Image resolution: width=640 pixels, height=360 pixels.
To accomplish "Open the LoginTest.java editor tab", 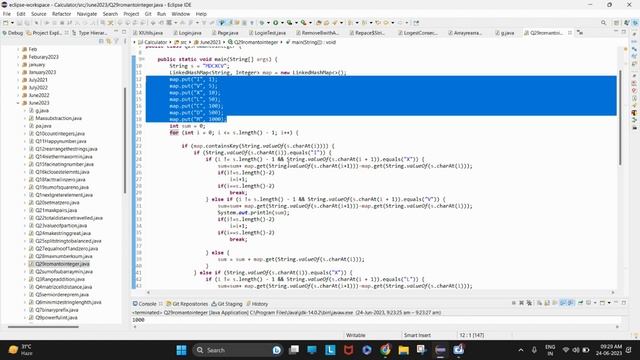I will [x=267, y=33].
